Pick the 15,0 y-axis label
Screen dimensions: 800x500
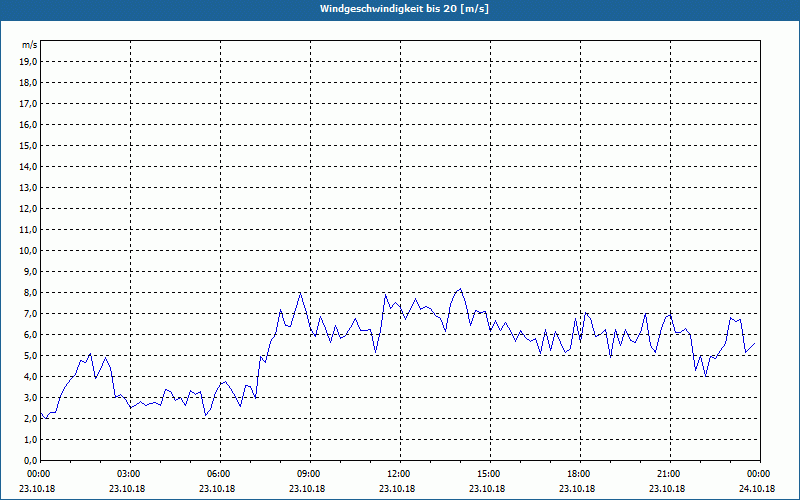(28, 145)
